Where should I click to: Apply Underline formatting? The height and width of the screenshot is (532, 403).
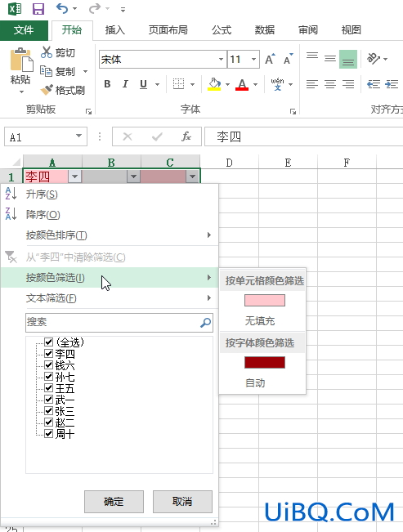[144, 84]
